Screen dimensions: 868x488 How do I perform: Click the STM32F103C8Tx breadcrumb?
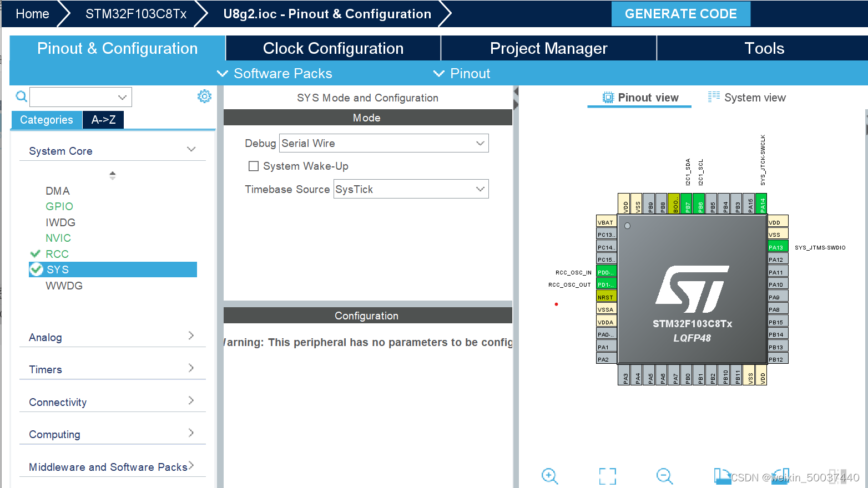(x=136, y=14)
